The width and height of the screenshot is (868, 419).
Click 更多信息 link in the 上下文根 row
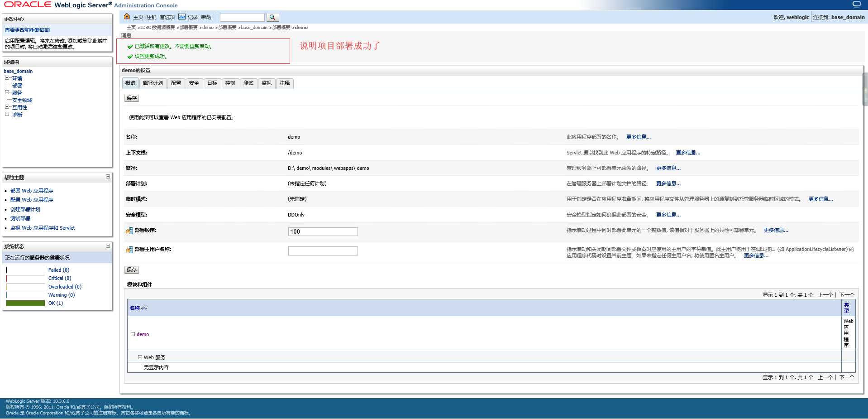point(688,153)
